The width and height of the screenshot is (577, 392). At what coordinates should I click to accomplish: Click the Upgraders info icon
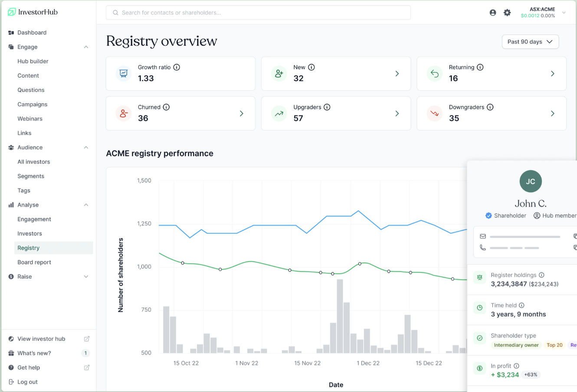[x=327, y=107]
